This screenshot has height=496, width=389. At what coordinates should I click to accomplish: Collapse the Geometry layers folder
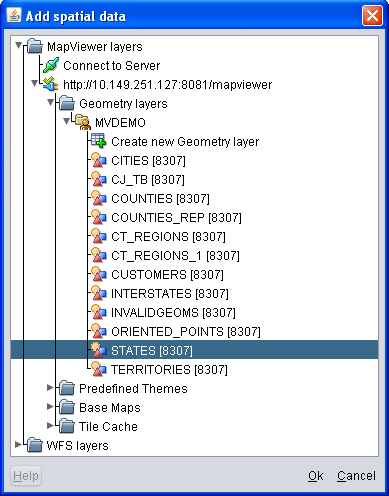[50, 103]
